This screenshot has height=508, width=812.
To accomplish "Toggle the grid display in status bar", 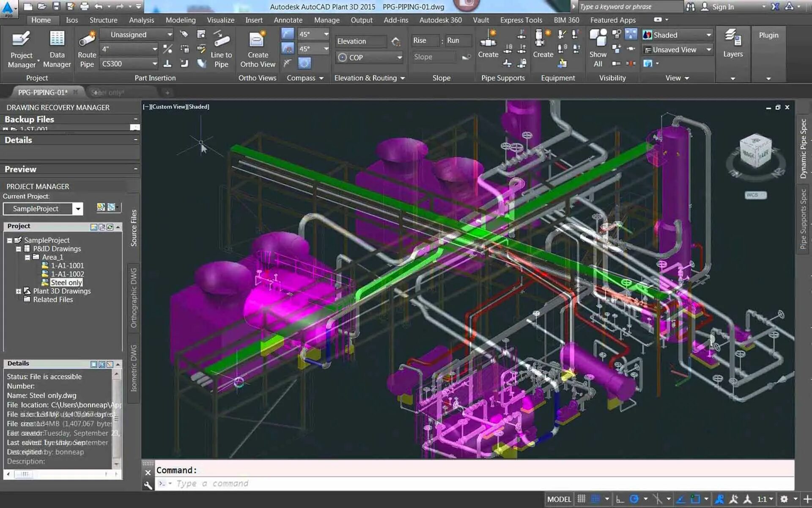I will click(582, 499).
